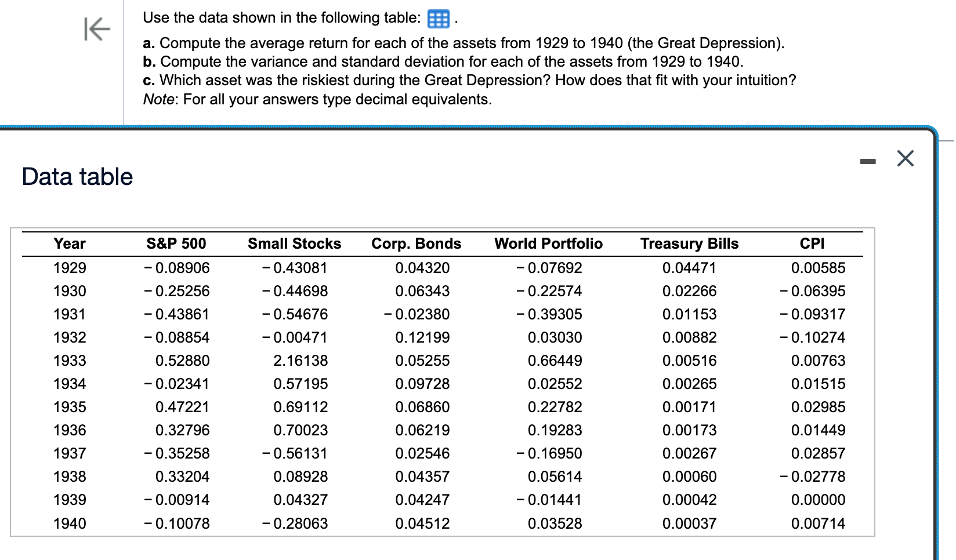Open the data table via the grid icon
The width and height of the screenshot is (956, 560).
438,18
